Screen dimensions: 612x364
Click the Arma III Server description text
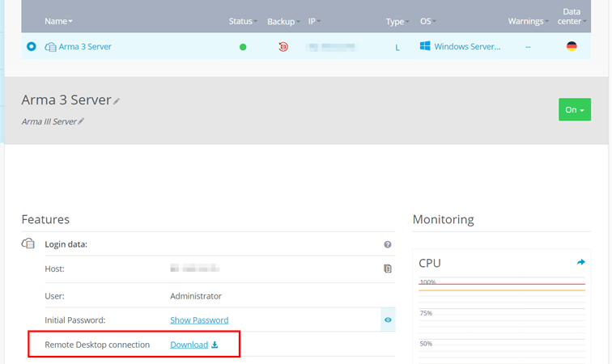point(49,121)
